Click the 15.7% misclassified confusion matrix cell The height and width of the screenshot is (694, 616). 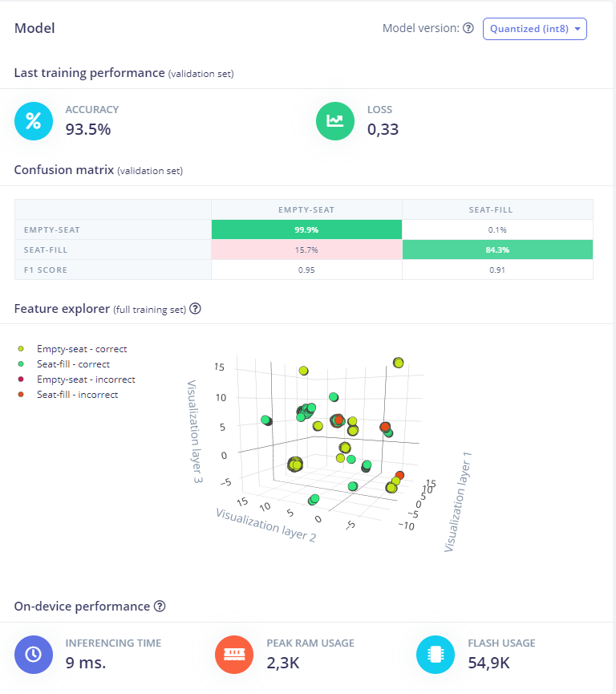pyautogui.click(x=306, y=250)
